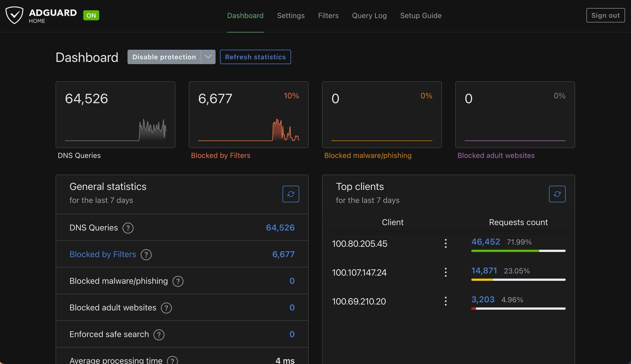
Task: Show help for Enforced safe search
Action: point(159,335)
